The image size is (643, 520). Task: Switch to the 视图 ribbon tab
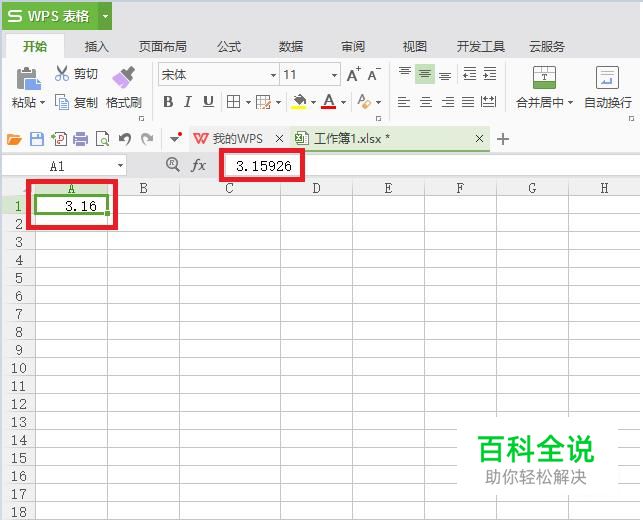click(x=415, y=46)
